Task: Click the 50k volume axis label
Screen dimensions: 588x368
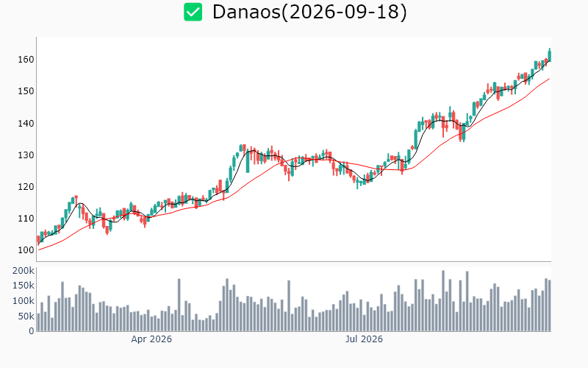Action: click(26, 316)
